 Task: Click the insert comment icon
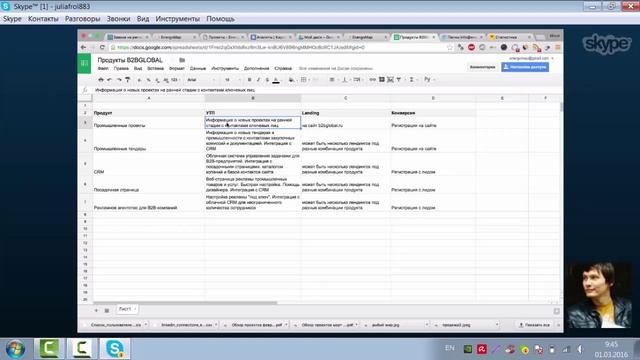coord(382,80)
